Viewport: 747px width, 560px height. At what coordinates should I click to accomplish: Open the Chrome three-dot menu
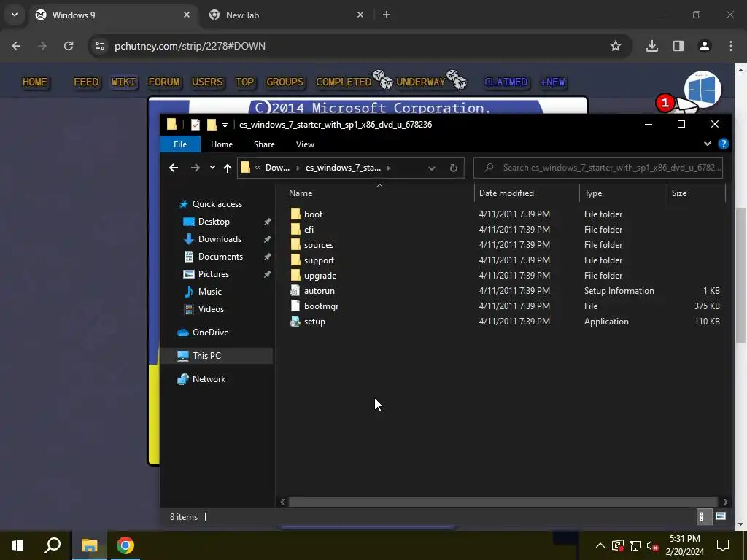pos(730,46)
